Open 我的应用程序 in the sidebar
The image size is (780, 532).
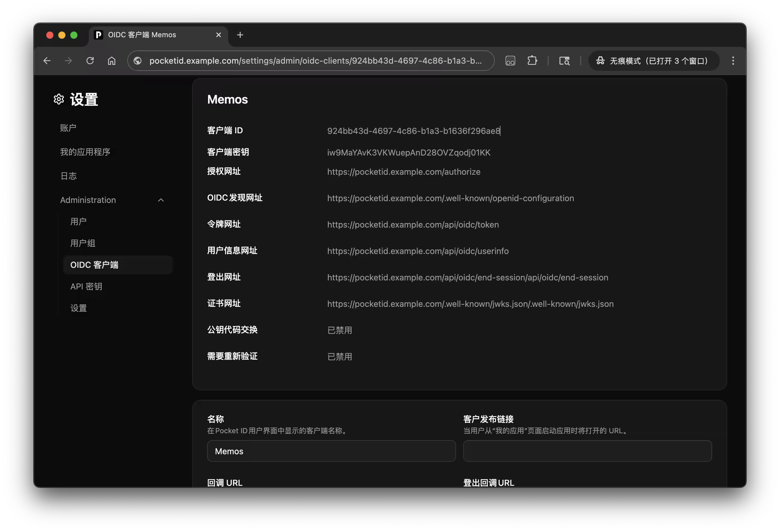click(85, 152)
